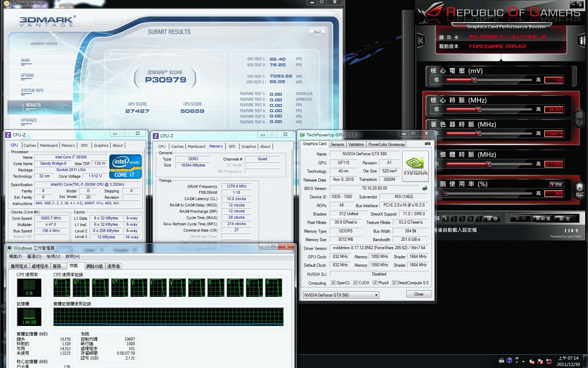The width and height of the screenshot is (588, 368).
Task: Click the ROG left 'K' arrow icon
Action: [421, 41]
